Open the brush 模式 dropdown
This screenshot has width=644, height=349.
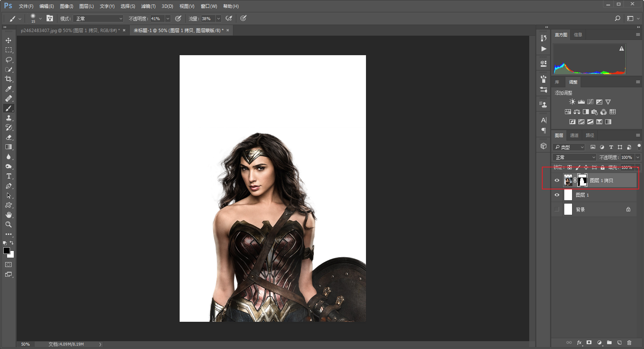pos(98,19)
